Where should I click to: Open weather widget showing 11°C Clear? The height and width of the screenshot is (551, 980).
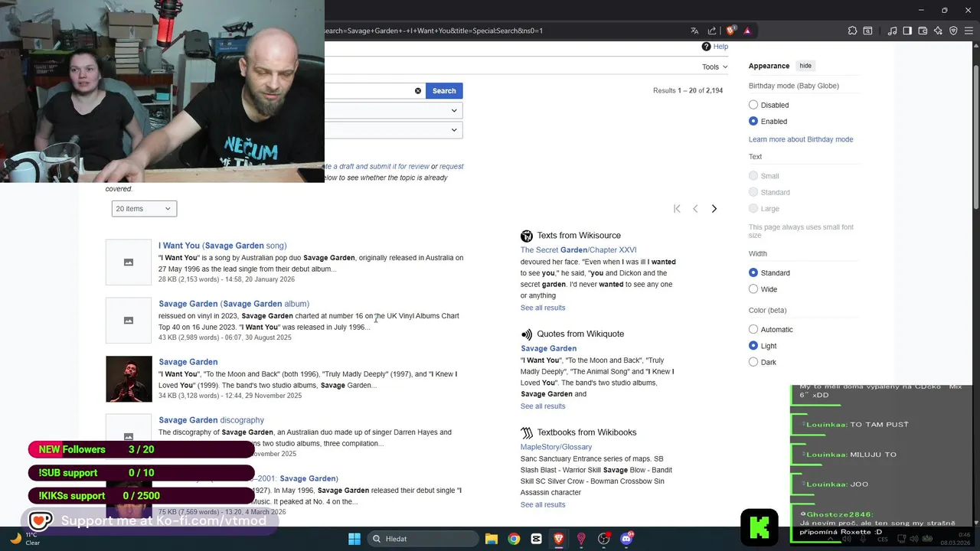tap(24, 539)
